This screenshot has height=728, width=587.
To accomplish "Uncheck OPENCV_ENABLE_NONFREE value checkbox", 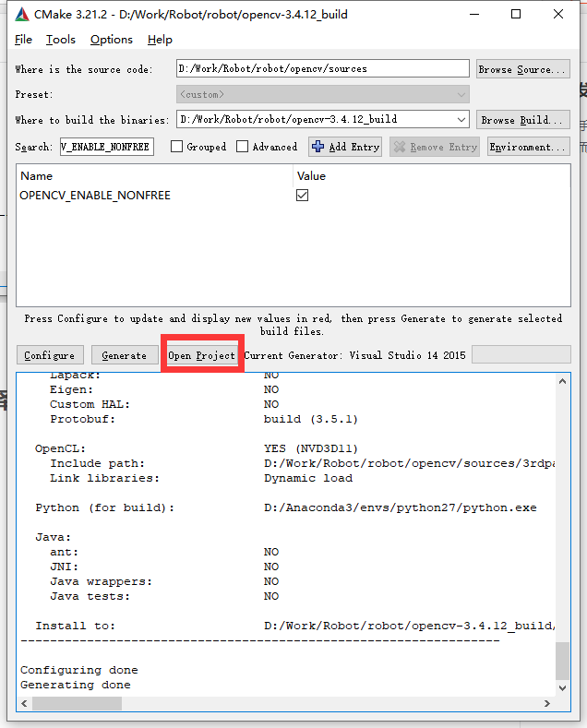I will (303, 195).
